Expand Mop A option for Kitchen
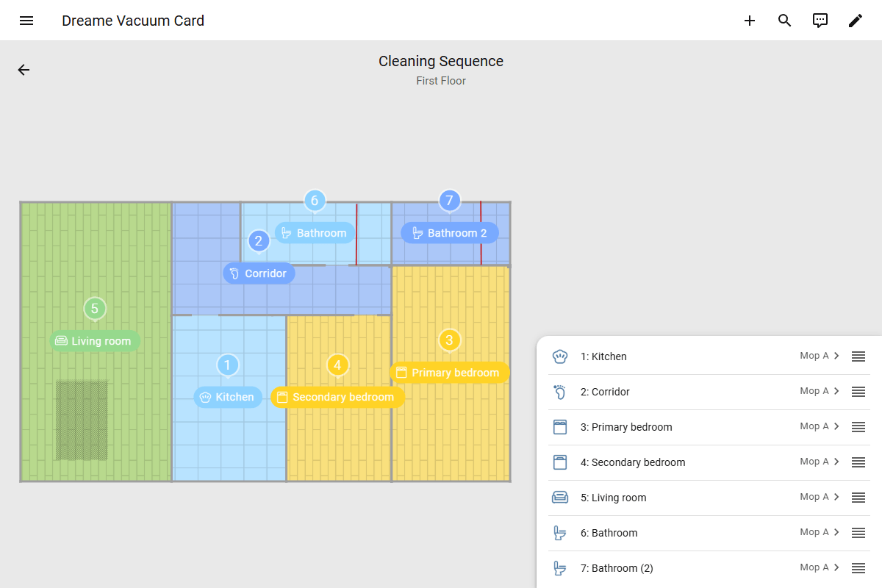This screenshot has height=588, width=882. click(820, 356)
